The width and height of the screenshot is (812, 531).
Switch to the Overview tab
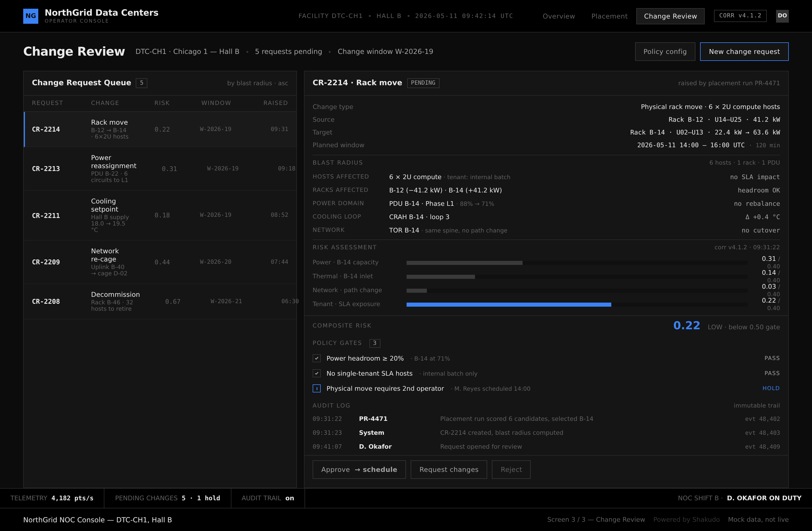coord(559,16)
